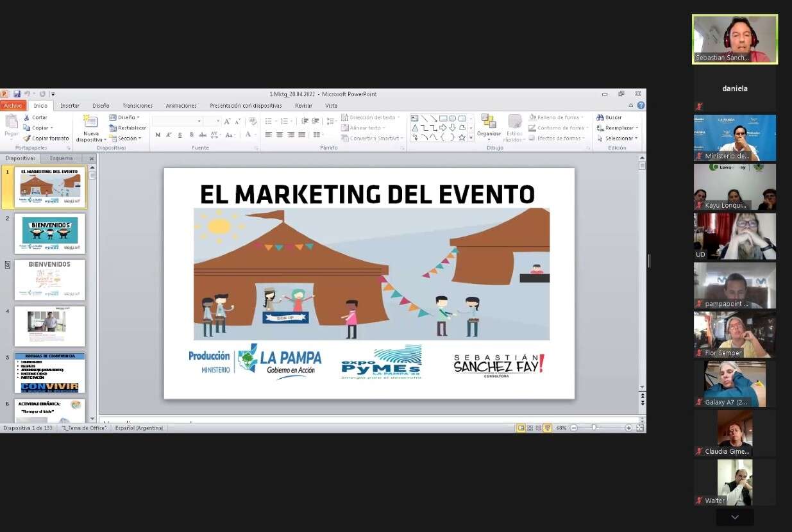Open the Transiciones ribbon tab
Screen dimensions: 792x532
[137, 106]
